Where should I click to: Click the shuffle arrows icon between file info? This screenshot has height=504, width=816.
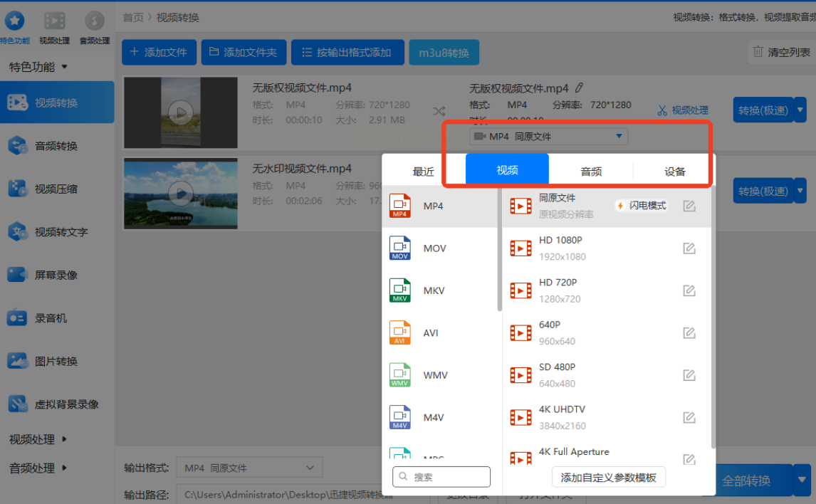pos(439,111)
